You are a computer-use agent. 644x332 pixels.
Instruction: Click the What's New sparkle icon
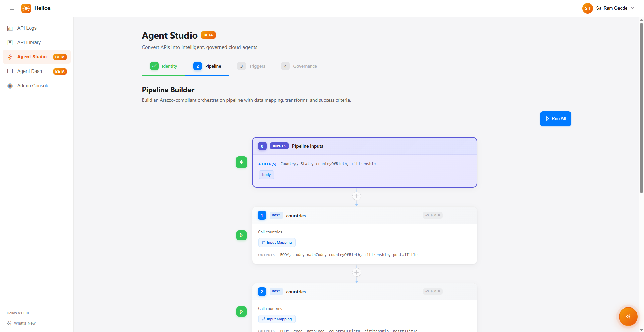tap(9, 323)
